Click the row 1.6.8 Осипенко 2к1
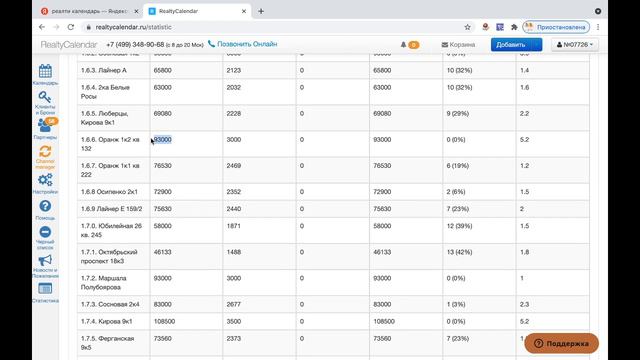Image resolution: width=640 pixels, height=360 pixels. (x=333, y=192)
